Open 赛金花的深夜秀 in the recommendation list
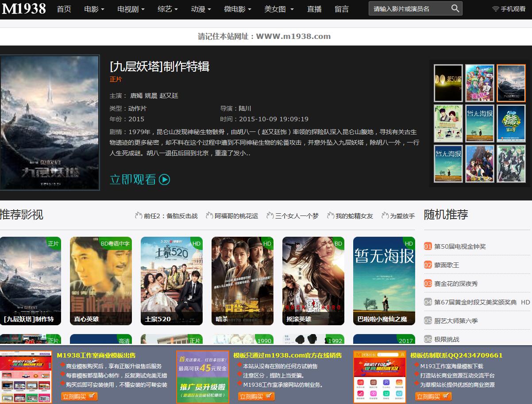 pos(456,284)
